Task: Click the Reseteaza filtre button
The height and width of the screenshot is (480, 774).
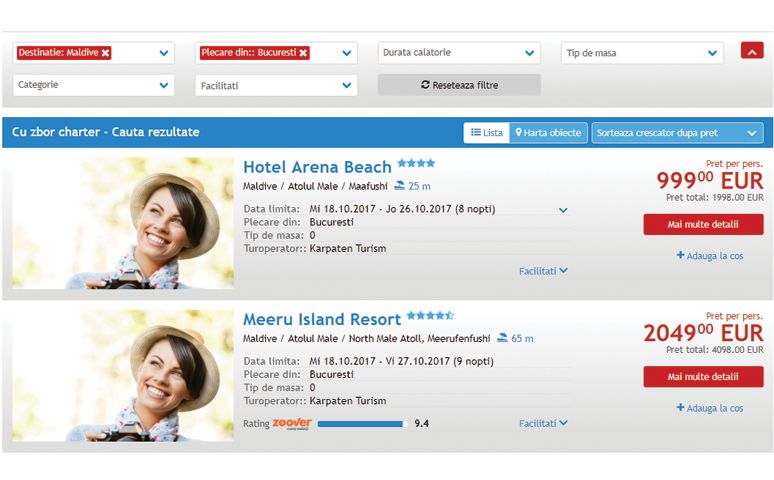Action: (x=459, y=85)
